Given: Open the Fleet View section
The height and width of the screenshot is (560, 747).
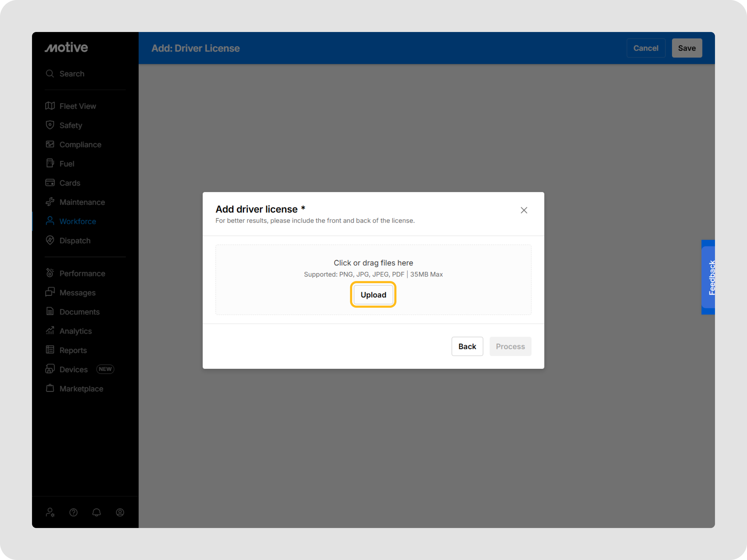Looking at the screenshot, I should point(77,106).
